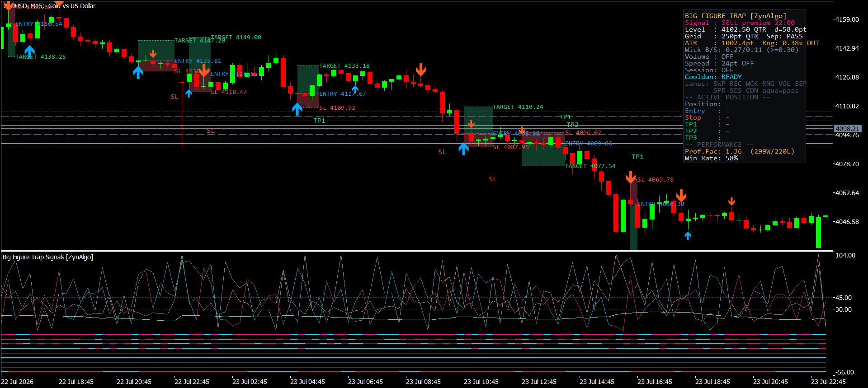The height and width of the screenshot is (388, 868).
Task: Click the orange sell arrow at 4126.88 level
Action: (x=421, y=70)
